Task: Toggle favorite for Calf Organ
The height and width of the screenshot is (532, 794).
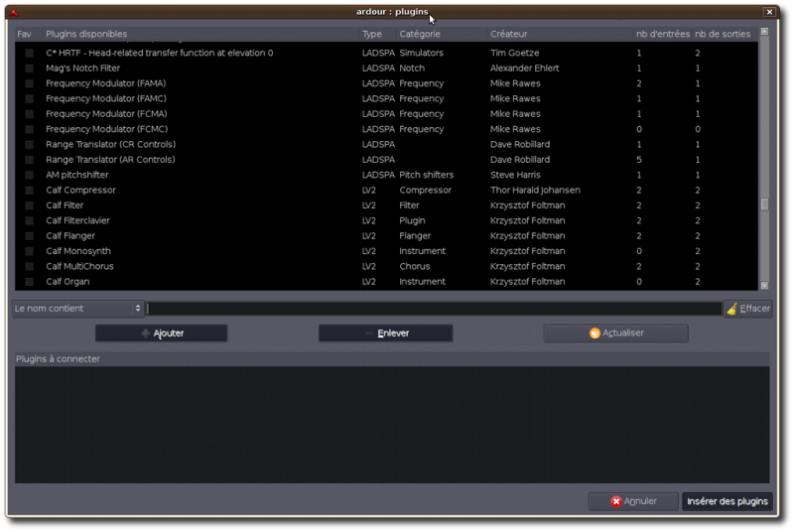Action: pyautogui.click(x=30, y=282)
